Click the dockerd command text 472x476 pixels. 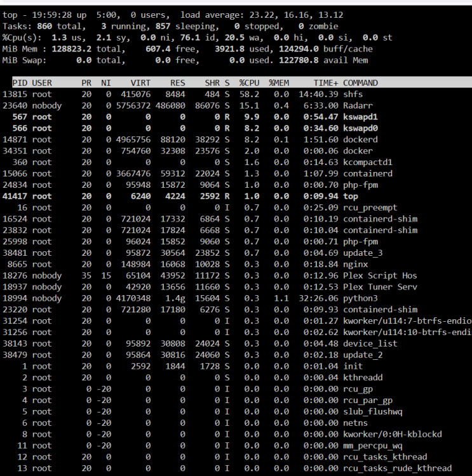360,140
